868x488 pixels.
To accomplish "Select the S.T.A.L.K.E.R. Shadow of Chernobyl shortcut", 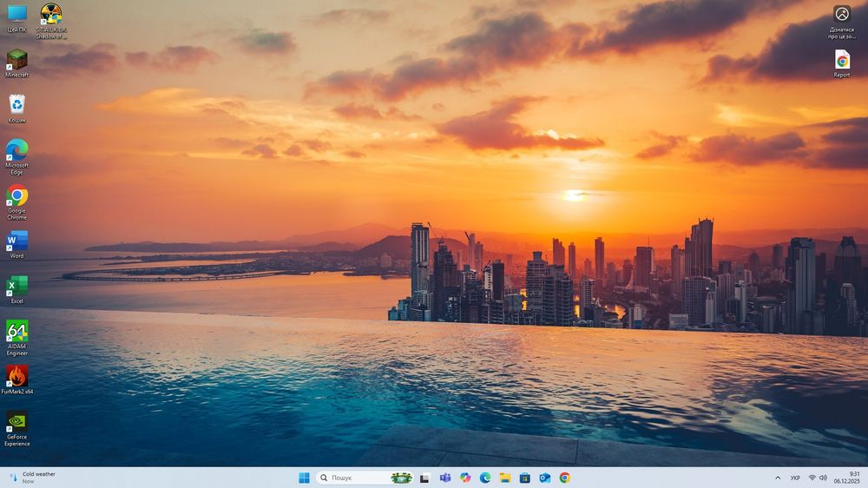I will (51, 22).
